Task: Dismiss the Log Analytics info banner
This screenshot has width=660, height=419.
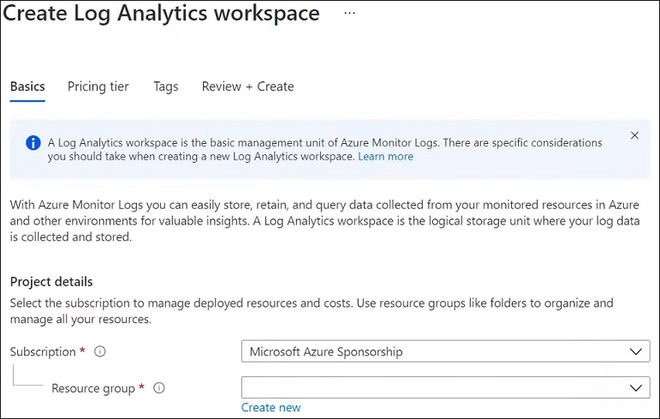Action: [x=634, y=135]
